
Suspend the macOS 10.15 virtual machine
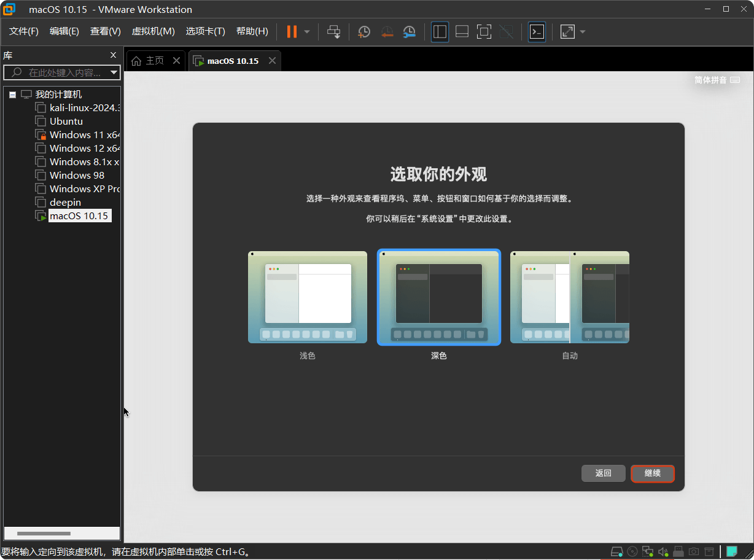pos(291,31)
